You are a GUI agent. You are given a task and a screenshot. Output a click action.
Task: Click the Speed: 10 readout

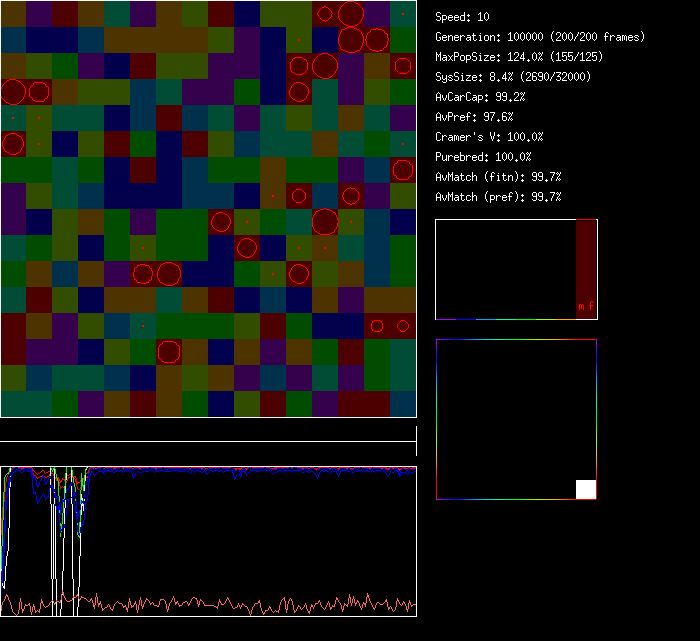(462, 17)
